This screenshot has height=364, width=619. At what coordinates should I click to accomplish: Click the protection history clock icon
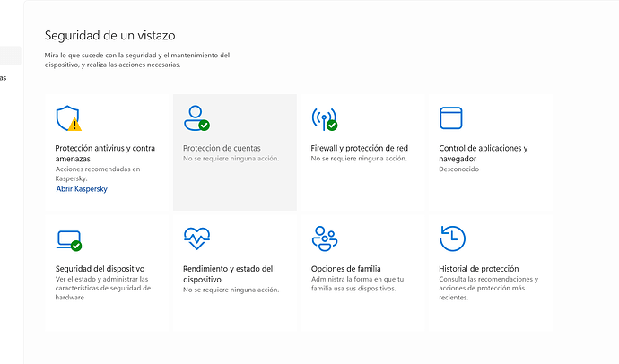(452, 238)
